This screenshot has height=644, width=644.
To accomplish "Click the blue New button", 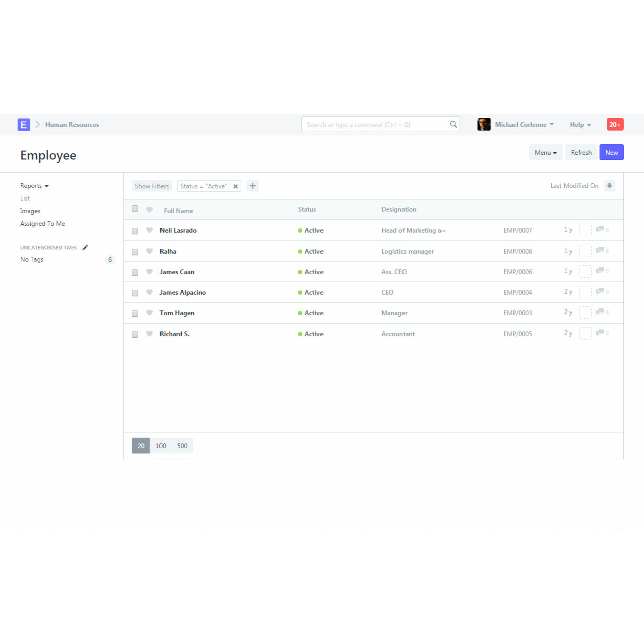I will pos(611,153).
